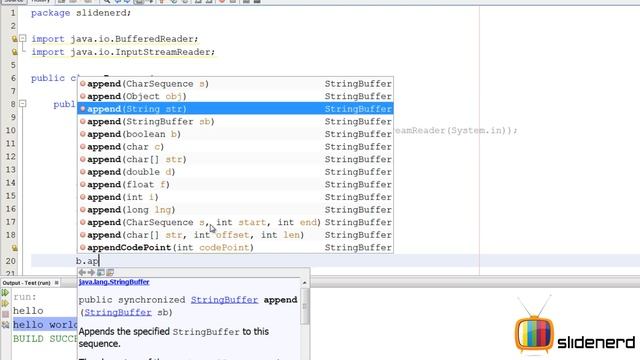The height and width of the screenshot is (360, 640).
Task: Click the import java.io.BufferedReader line
Action: coord(115,39)
